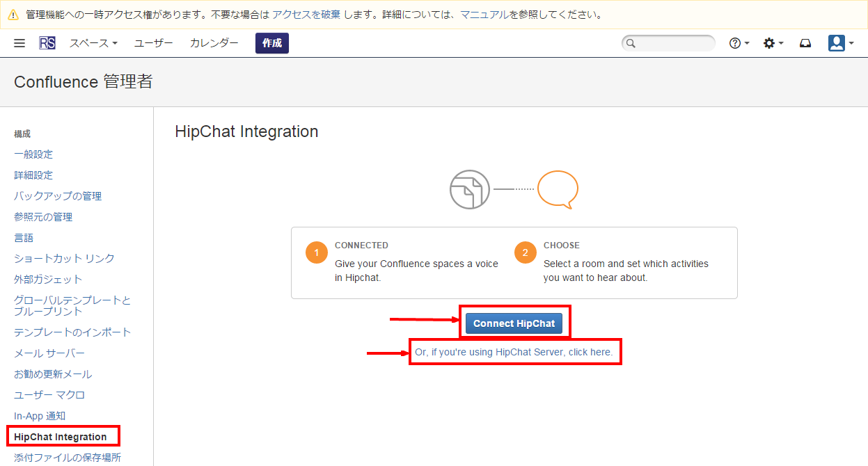868x466 pixels.
Task: Open メール サーバー in sidebar
Action: pyautogui.click(x=49, y=353)
